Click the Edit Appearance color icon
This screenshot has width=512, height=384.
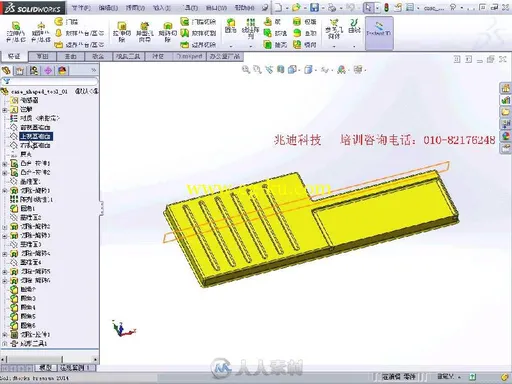click(341, 70)
